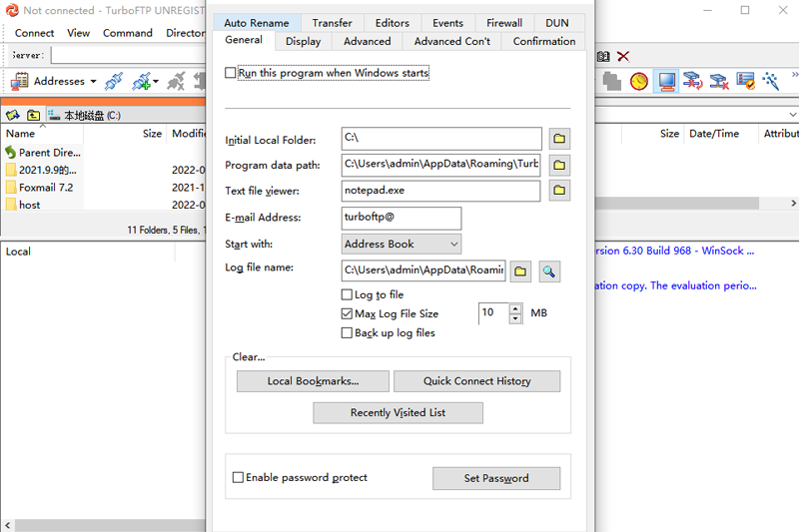
Task: Open the yellow clock scheduler icon
Action: click(639, 82)
